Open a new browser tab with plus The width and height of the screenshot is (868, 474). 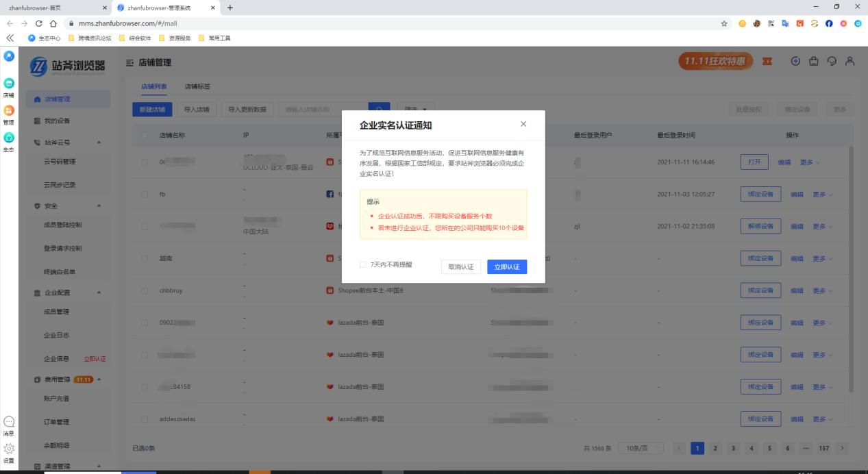[230, 8]
